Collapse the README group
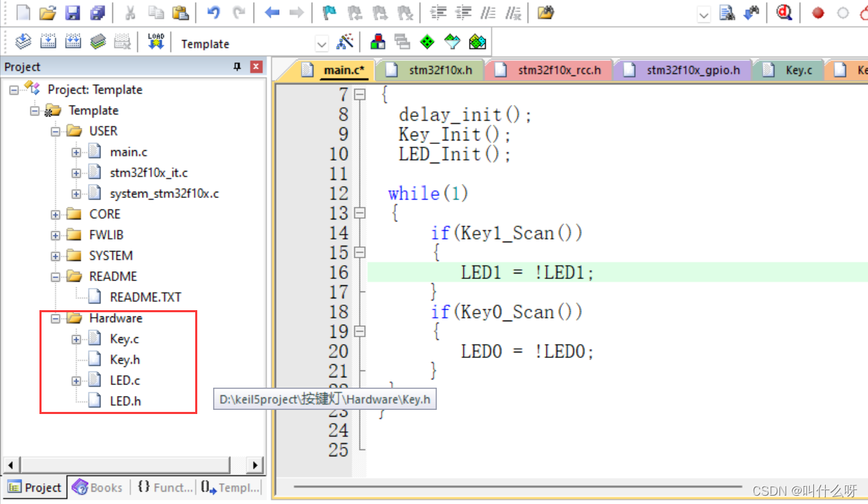The width and height of the screenshot is (868, 504). (x=55, y=276)
